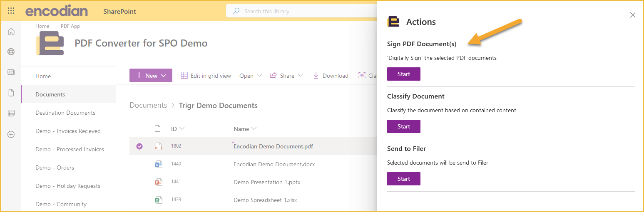Open Encodian Demo Document.docx

click(x=274, y=164)
